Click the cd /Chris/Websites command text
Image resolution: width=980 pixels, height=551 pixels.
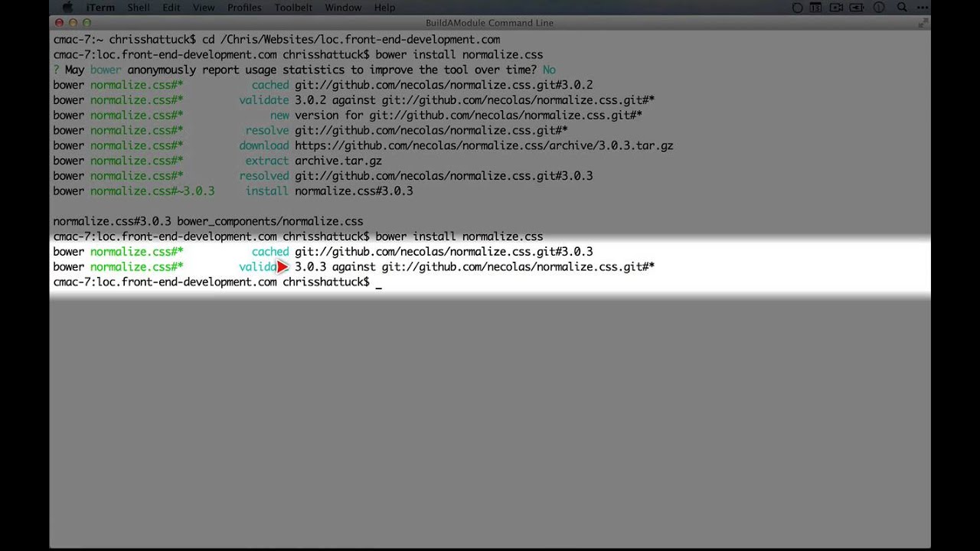(351, 39)
